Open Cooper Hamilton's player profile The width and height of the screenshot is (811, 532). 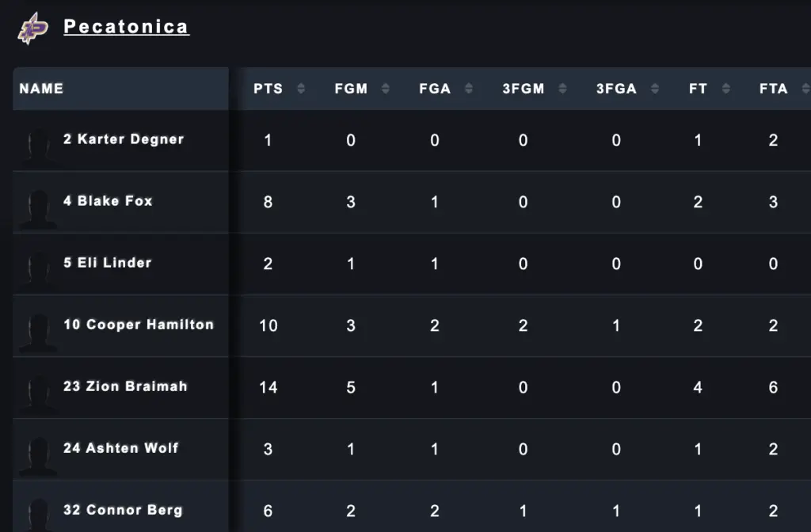pos(139,325)
